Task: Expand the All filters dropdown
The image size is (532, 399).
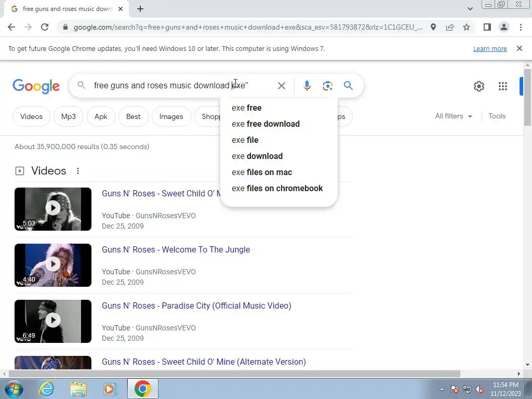Action: (x=453, y=116)
